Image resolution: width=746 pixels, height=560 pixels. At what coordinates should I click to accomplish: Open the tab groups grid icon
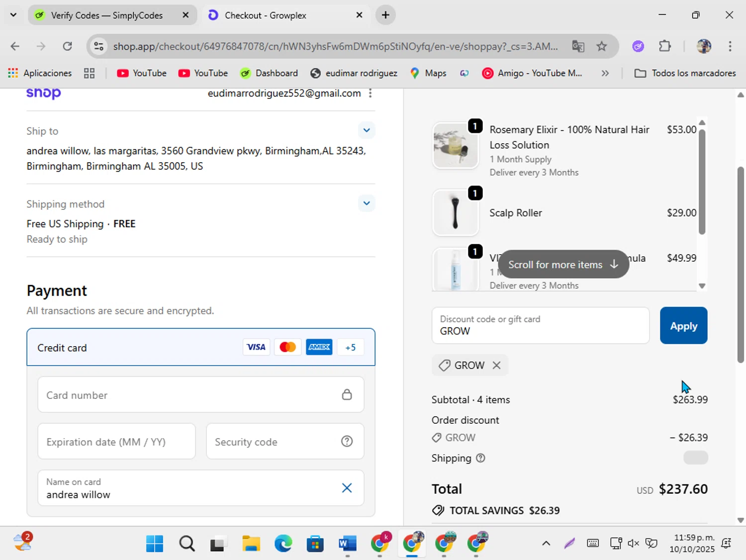pyautogui.click(x=89, y=73)
